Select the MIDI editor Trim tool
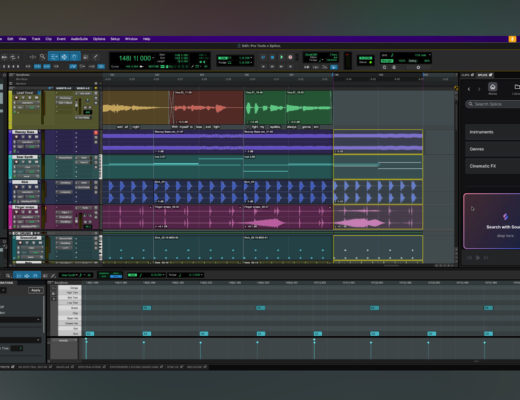 pos(18,276)
